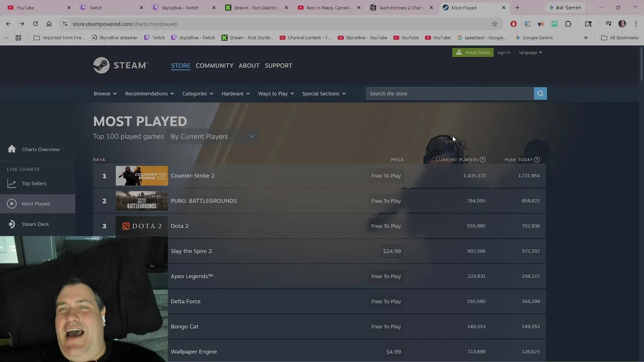Expand the Recommendations menu
Image resolution: width=644 pixels, height=362 pixels.
149,94
